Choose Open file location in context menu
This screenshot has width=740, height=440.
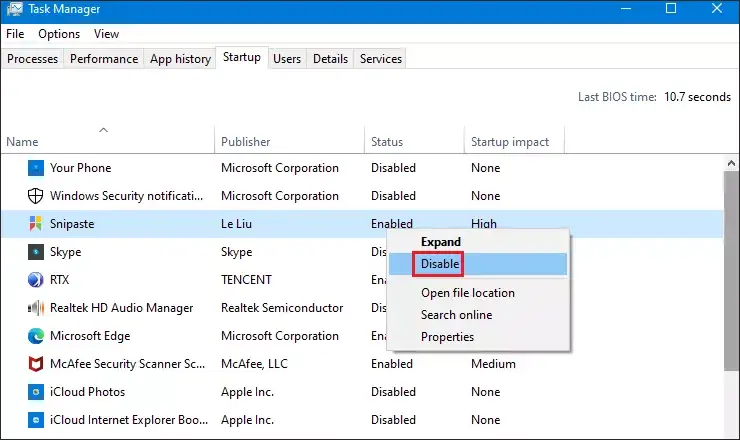478,293
